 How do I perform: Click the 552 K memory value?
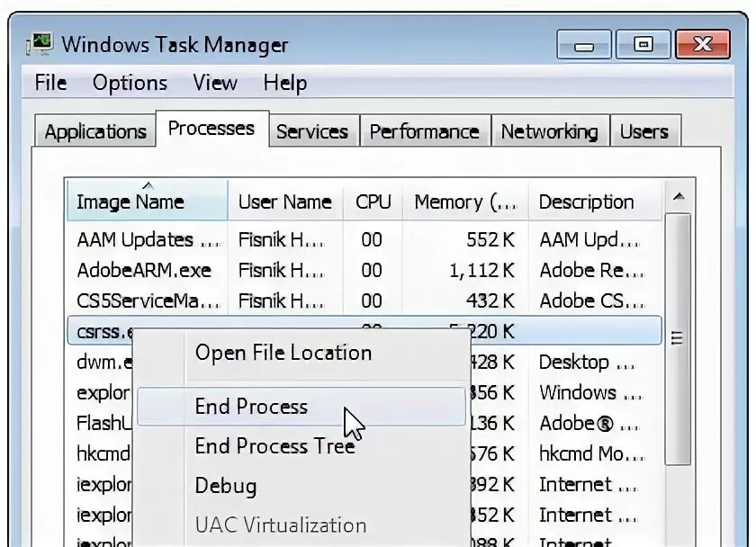click(x=490, y=239)
